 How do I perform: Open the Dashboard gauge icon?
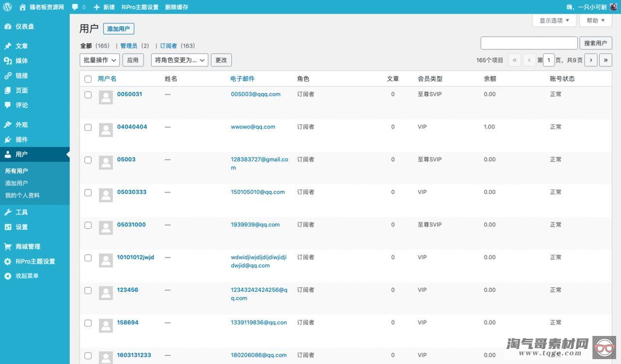tap(8, 26)
